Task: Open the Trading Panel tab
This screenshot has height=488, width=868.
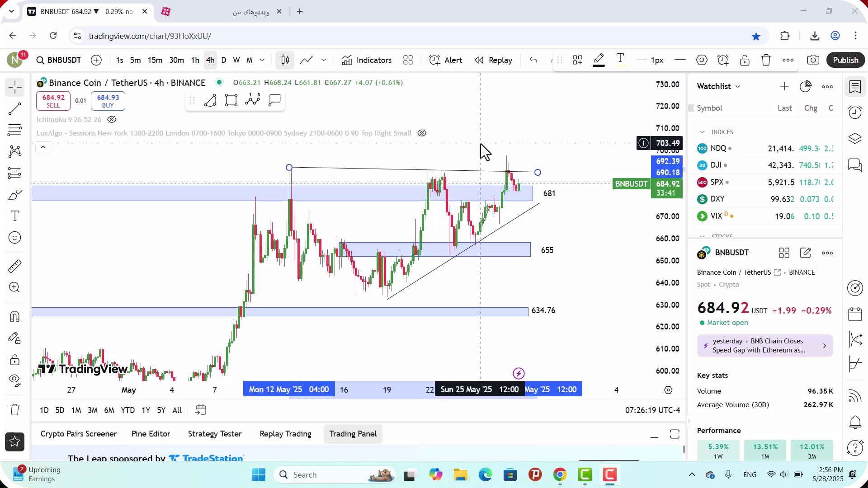Action: pyautogui.click(x=353, y=434)
